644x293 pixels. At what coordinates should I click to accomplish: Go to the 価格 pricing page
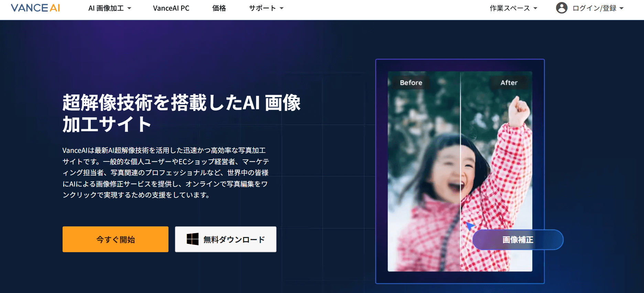pyautogui.click(x=219, y=8)
